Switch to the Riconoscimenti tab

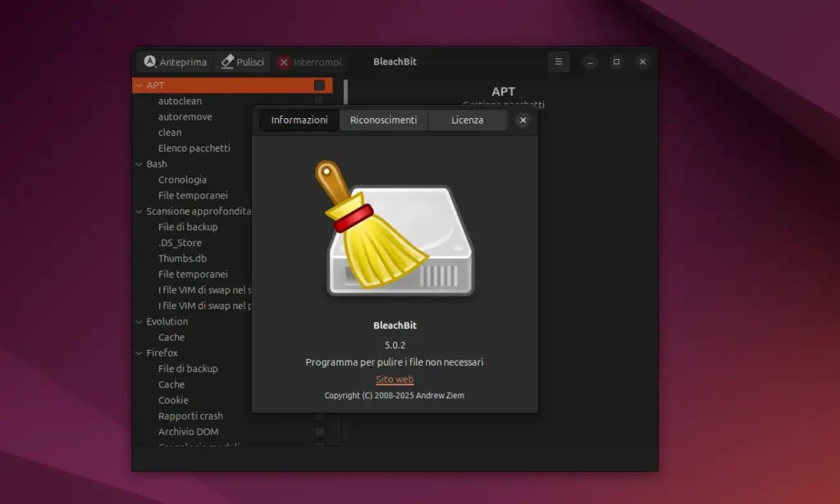(383, 120)
